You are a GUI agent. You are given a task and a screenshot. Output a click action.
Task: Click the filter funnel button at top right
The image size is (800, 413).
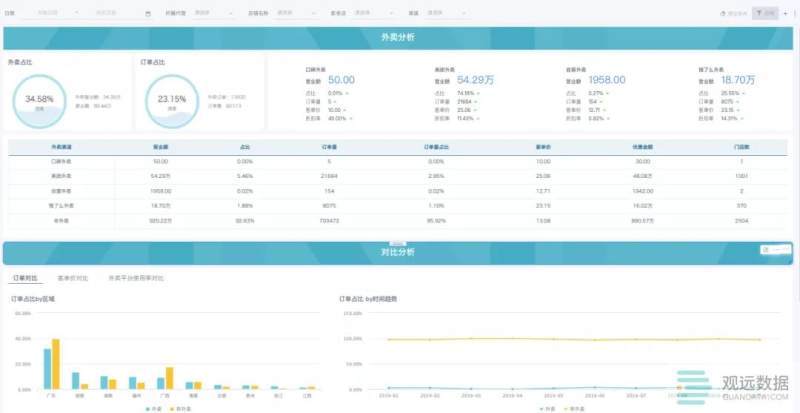point(765,14)
